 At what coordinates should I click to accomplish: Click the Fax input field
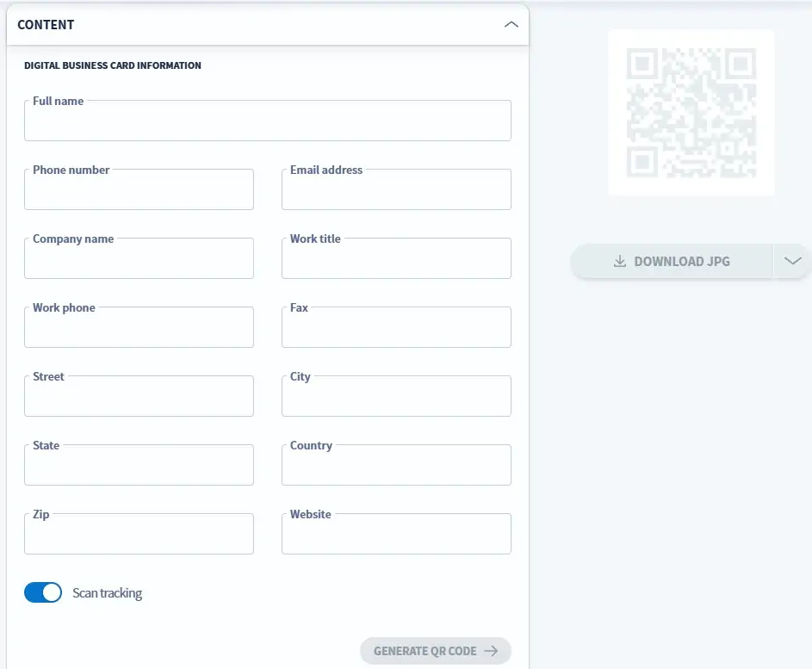pos(396,327)
